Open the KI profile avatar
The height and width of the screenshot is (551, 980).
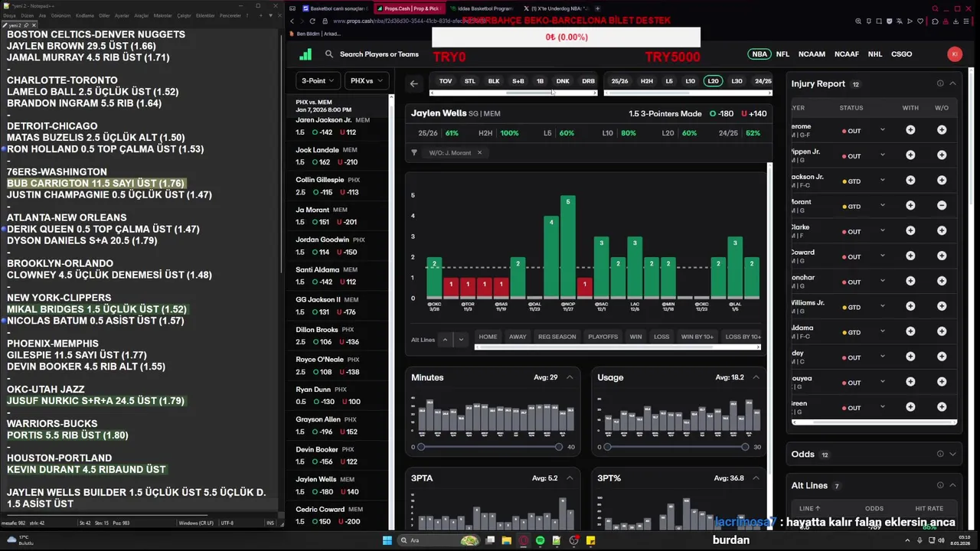(x=954, y=54)
